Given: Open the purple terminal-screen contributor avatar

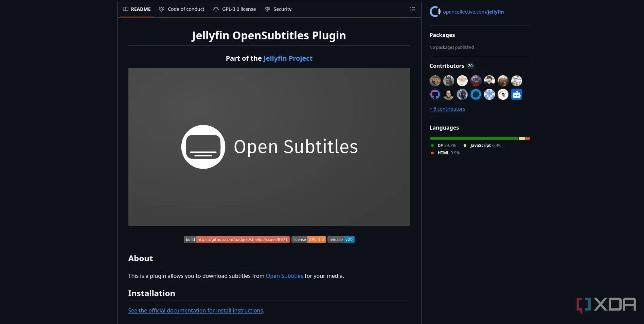Looking at the screenshot, I should coord(476,81).
